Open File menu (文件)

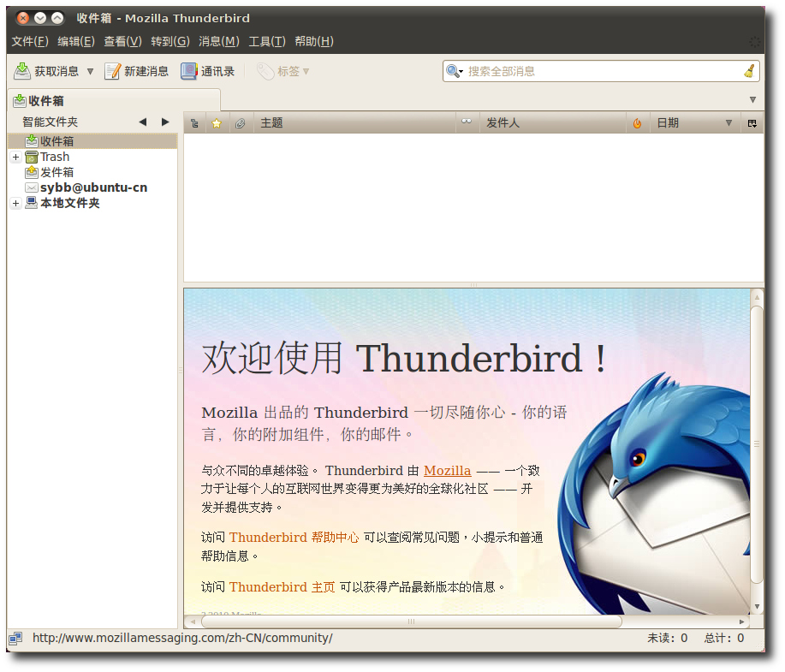pos(30,41)
